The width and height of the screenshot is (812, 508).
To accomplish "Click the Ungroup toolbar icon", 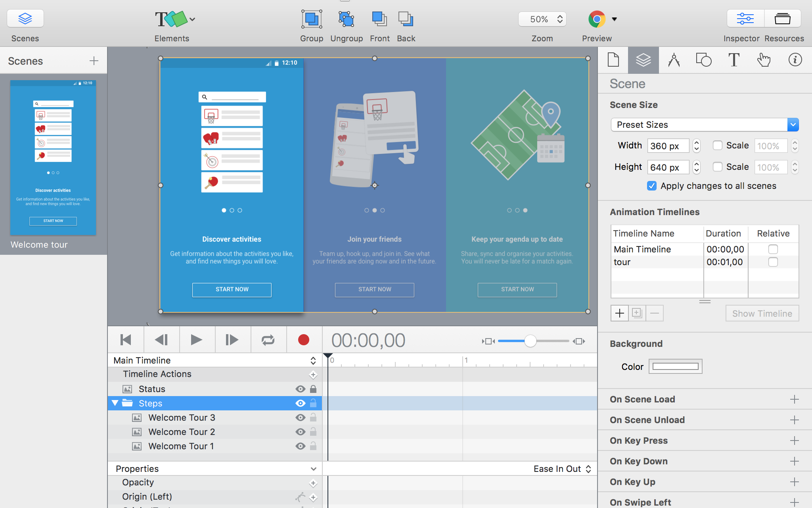I will tap(346, 19).
